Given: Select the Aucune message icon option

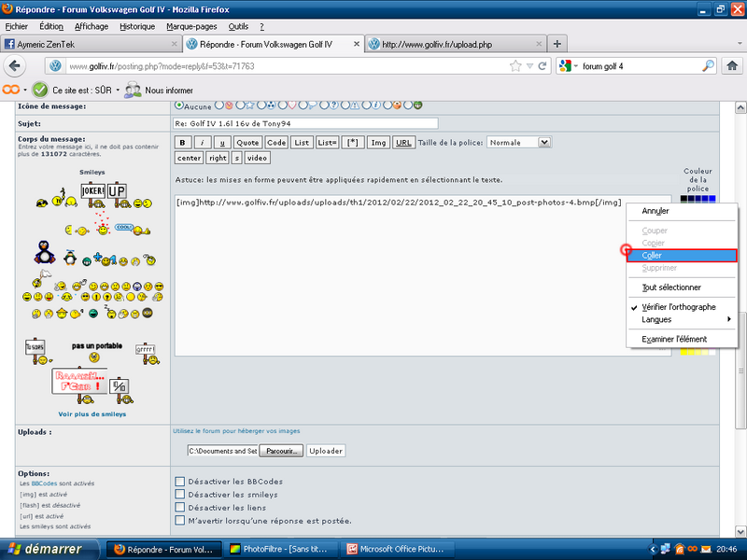Looking at the screenshot, I should pos(179,105).
